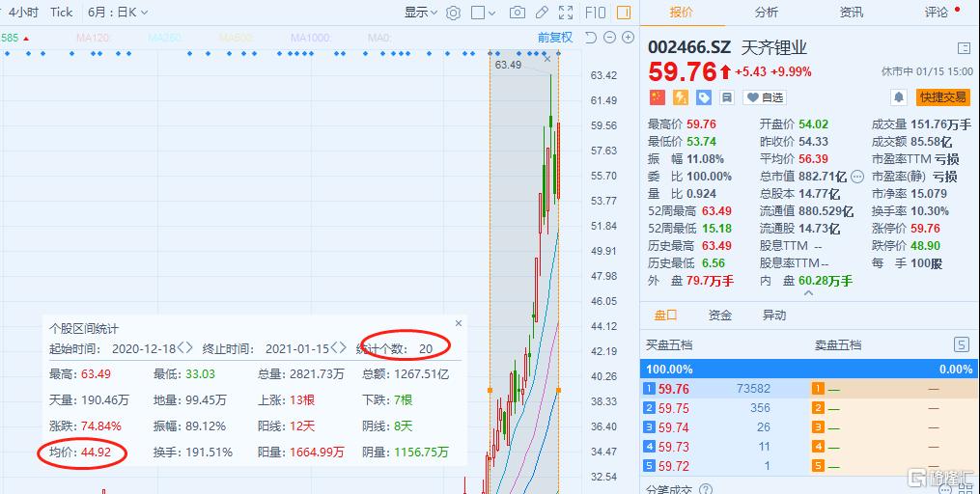Viewport: 980px width, 494px height.
Task: Click the orange lightning level icon
Action: [x=680, y=97]
